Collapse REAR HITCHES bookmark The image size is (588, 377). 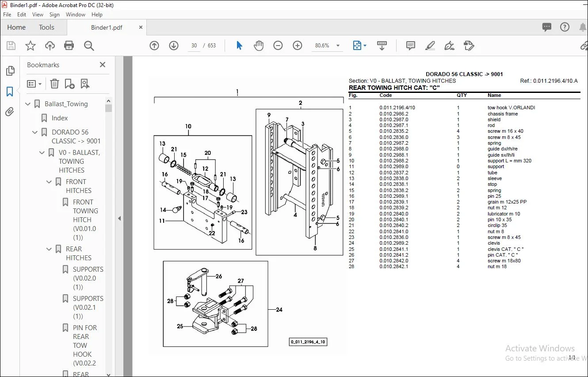pyautogui.click(x=49, y=249)
